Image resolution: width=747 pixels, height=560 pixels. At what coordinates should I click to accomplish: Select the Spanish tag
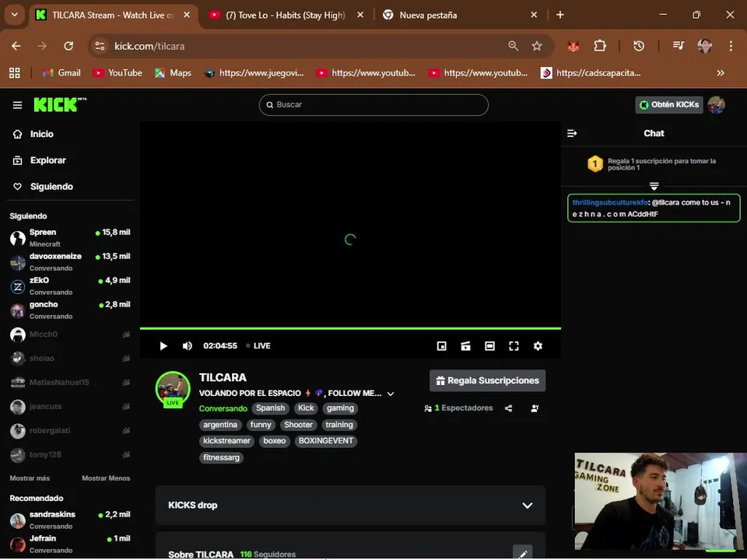pyautogui.click(x=270, y=408)
